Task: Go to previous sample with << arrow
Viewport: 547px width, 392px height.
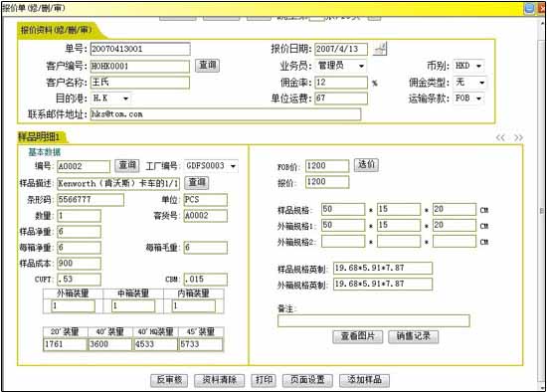Action: (x=500, y=137)
